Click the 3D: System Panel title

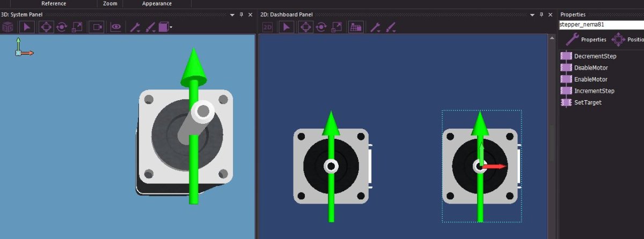point(23,14)
